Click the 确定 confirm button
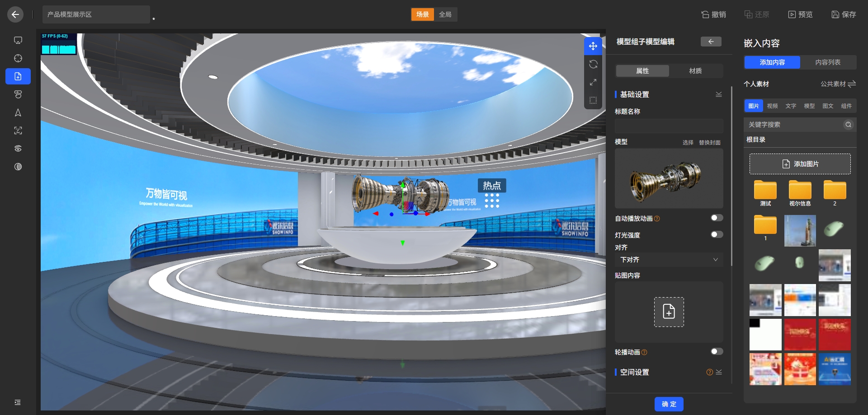This screenshot has height=415, width=868. (x=669, y=404)
